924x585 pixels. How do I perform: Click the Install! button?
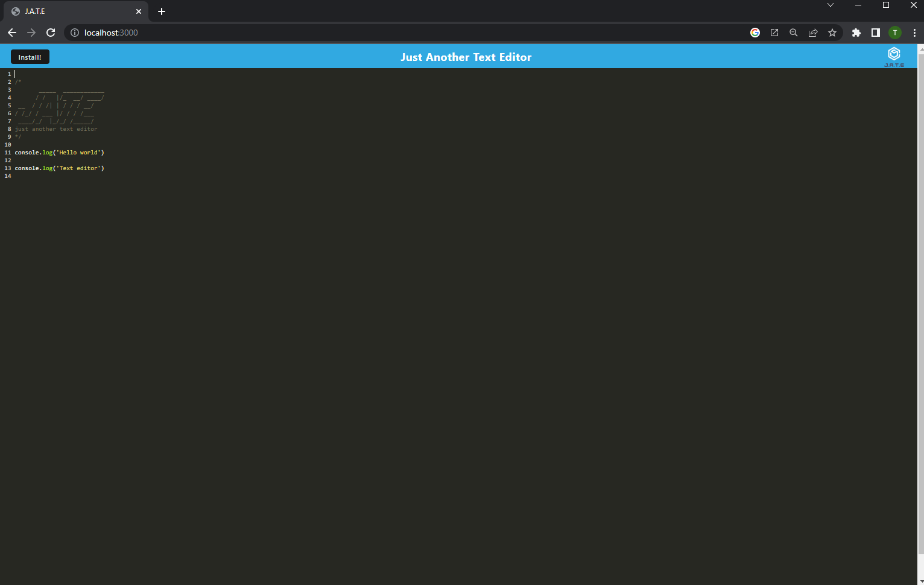pos(30,57)
